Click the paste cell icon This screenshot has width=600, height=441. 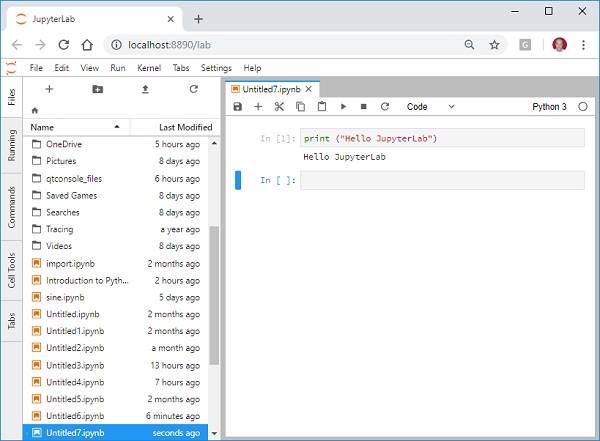coord(321,107)
